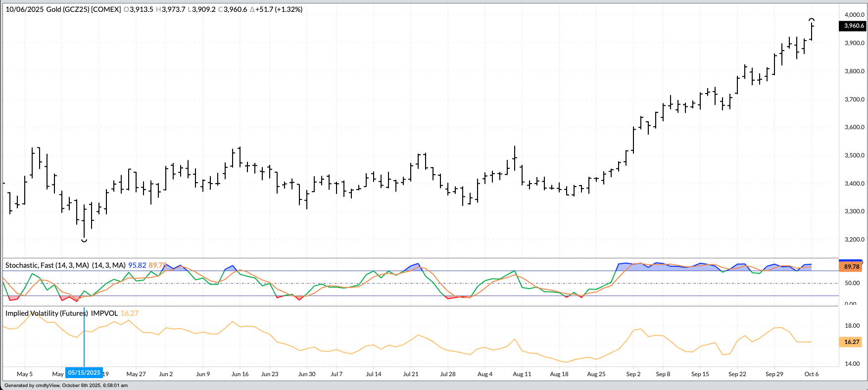This screenshot has width=868, height=390.
Task: Click the Aug 25 date label
Action: tap(596, 374)
